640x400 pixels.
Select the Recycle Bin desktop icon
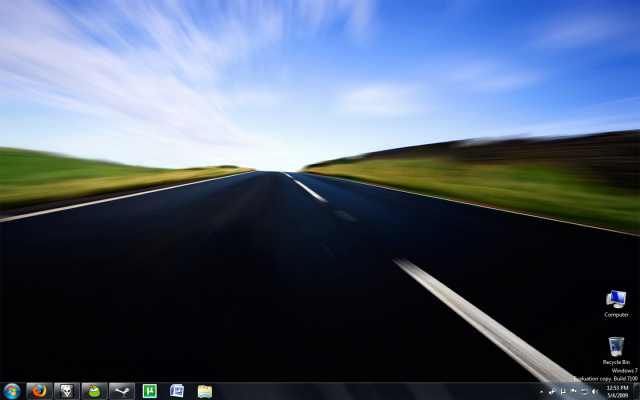click(x=616, y=351)
